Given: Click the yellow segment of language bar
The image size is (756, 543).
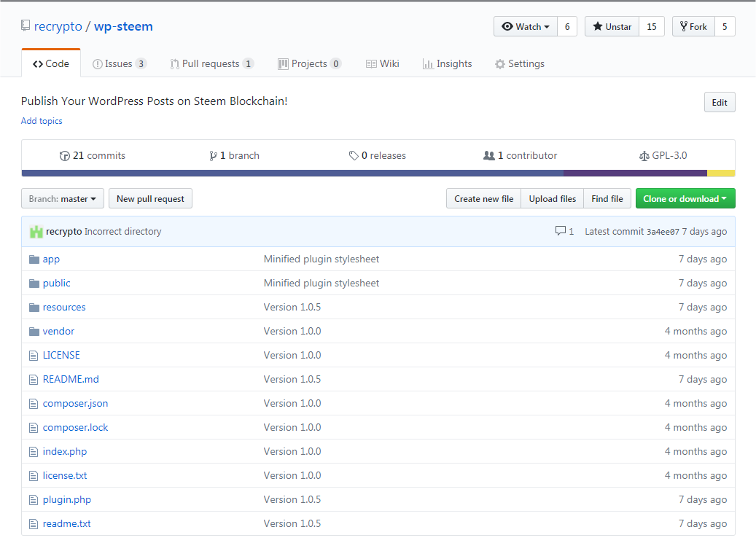Looking at the screenshot, I should click(721, 173).
